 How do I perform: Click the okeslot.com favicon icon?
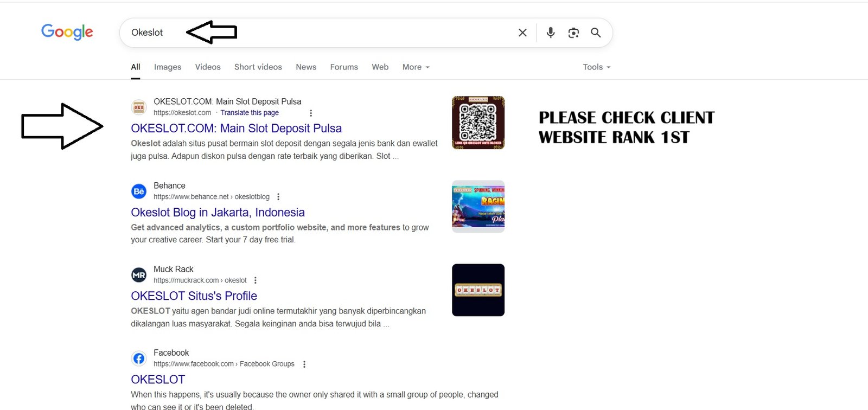point(139,107)
